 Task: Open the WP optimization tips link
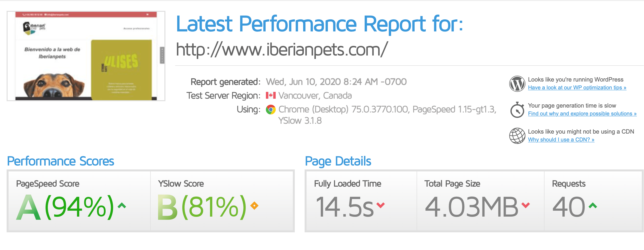click(577, 88)
